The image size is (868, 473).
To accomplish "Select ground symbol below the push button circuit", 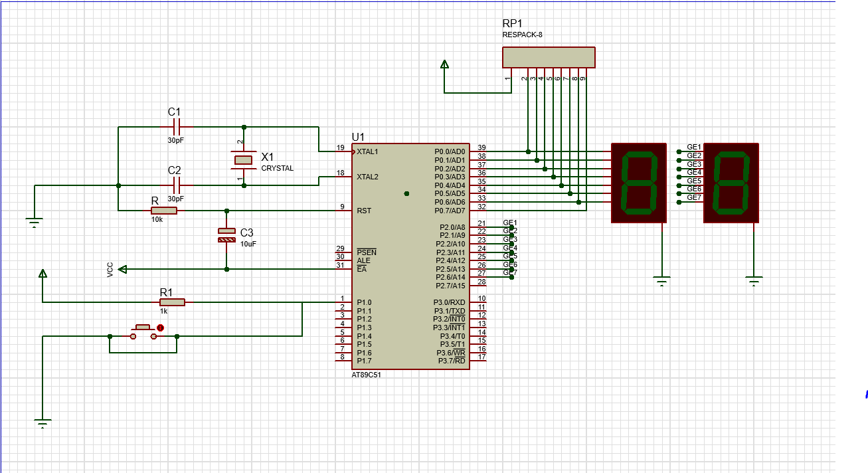I will pos(43,424).
